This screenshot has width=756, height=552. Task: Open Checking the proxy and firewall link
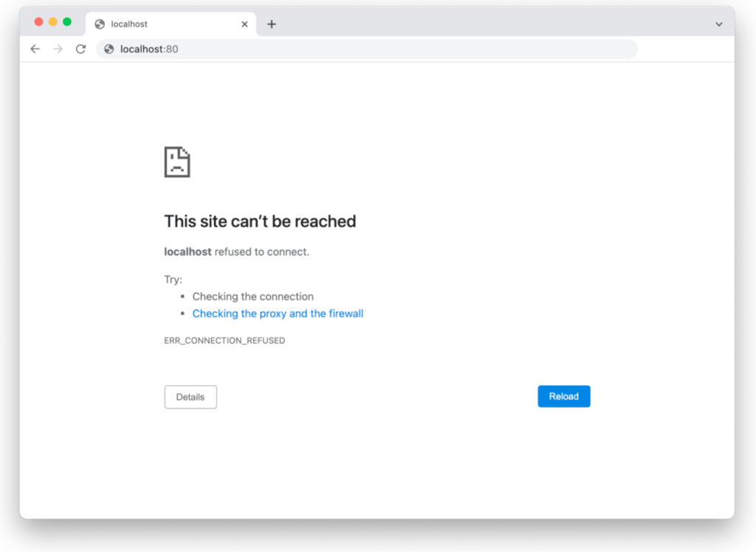point(278,314)
